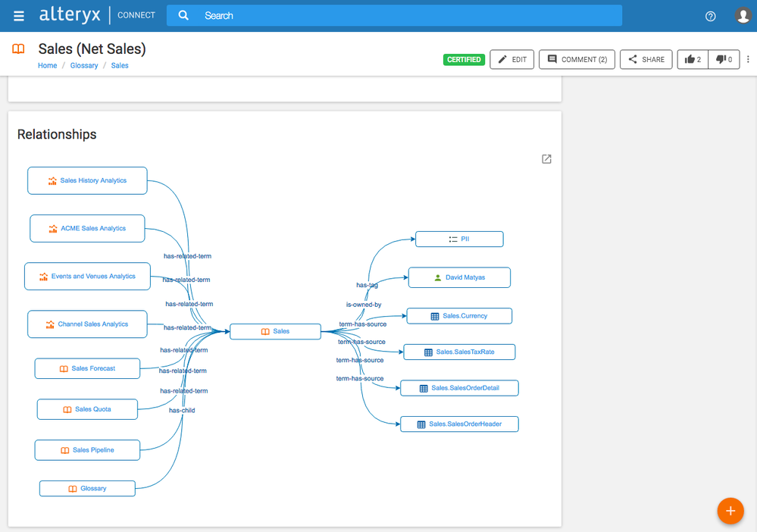The image size is (757, 532).
Task: Select Sales.SalesOrderDetail table node
Action: click(x=459, y=388)
